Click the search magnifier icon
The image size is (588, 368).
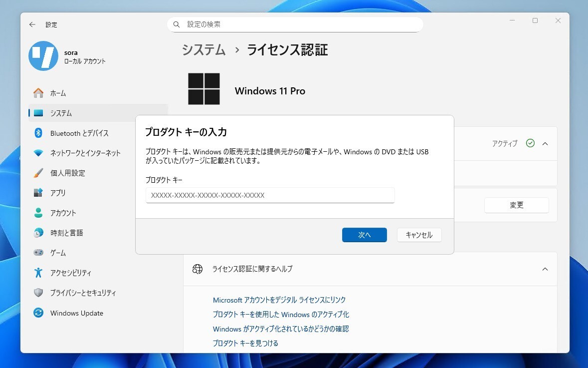pos(176,24)
